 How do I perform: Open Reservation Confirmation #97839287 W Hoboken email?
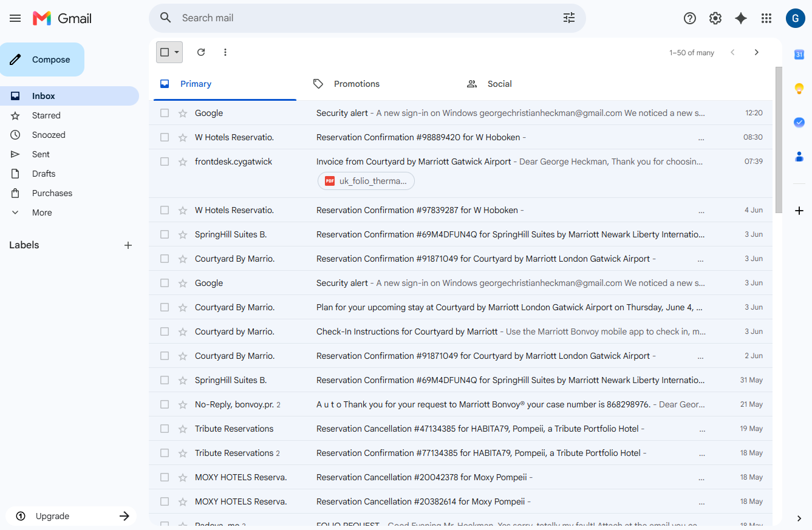(460, 210)
